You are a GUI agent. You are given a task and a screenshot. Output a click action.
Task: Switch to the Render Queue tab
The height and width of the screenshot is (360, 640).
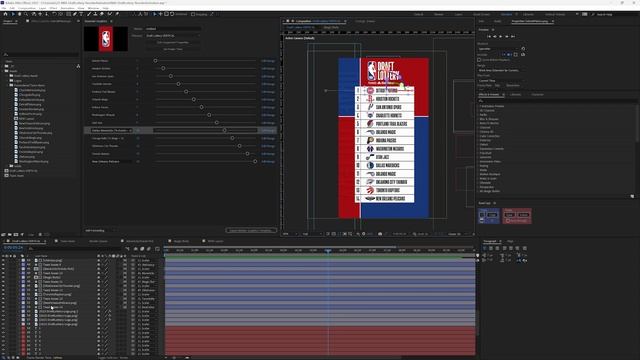tap(98, 241)
